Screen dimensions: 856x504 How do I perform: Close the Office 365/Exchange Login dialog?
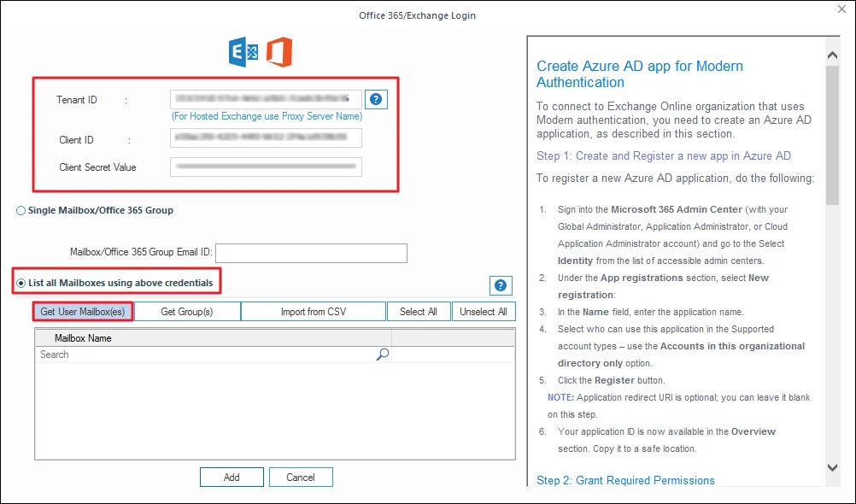tap(841, 9)
